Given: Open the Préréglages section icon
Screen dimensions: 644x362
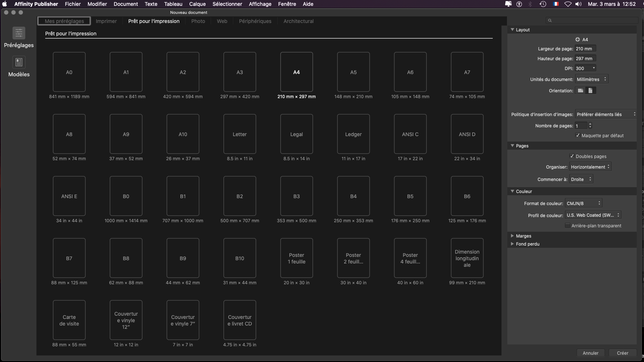Looking at the screenshot, I should 19,33.
